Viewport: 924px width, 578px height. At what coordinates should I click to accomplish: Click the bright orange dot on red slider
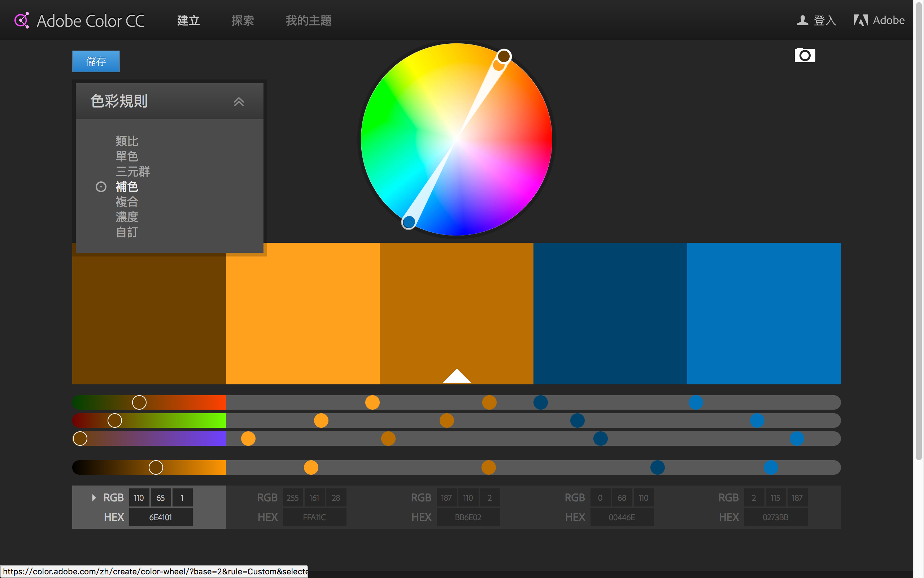pos(372,402)
